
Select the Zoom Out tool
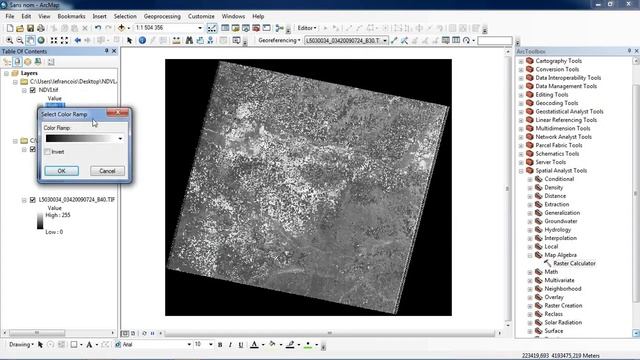(x=20, y=40)
